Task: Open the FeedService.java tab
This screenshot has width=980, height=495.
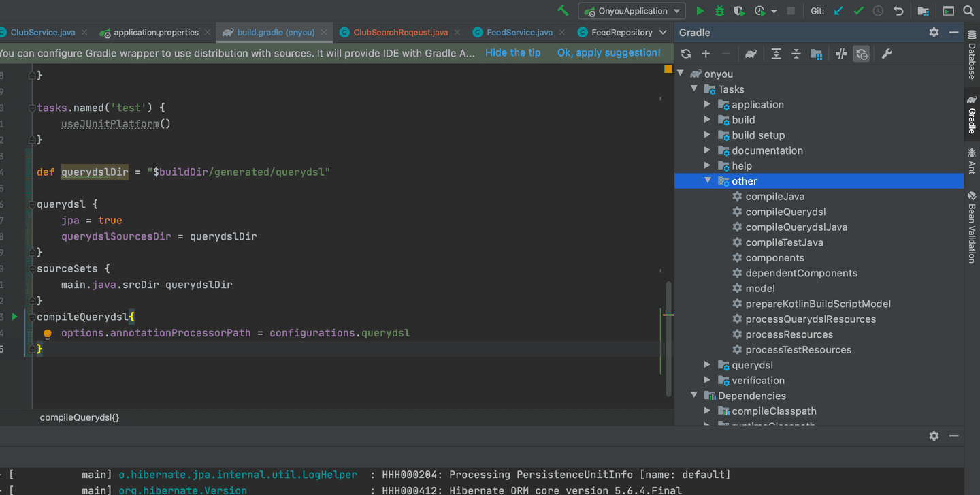Action: tap(519, 33)
